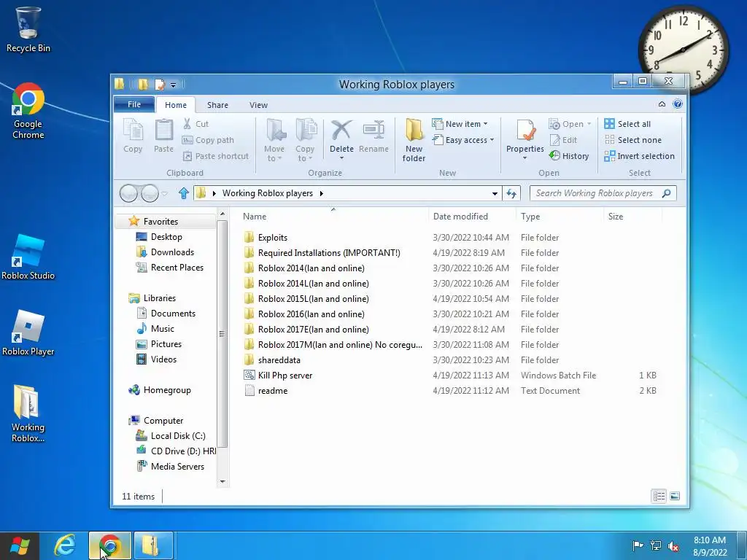Image resolution: width=747 pixels, height=560 pixels.
Task: Click the Chrome taskbar button
Action: click(x=110, y=545)
